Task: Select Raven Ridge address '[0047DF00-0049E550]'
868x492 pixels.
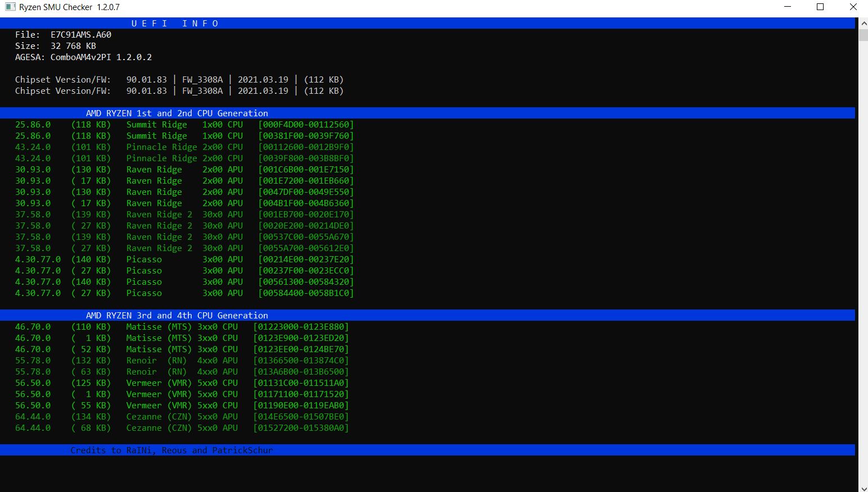Action: 306,192
